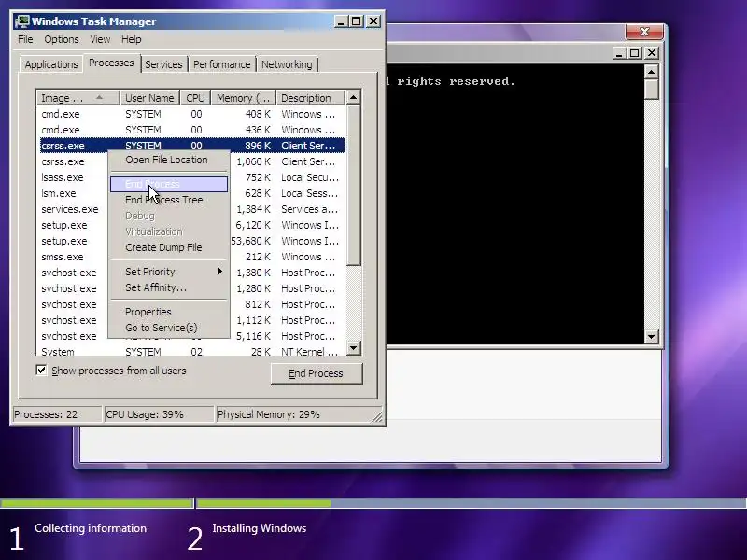Minimize the Windows Task Manager window
The width and height of the screenshot is (747, 560).
click(341, 21)
